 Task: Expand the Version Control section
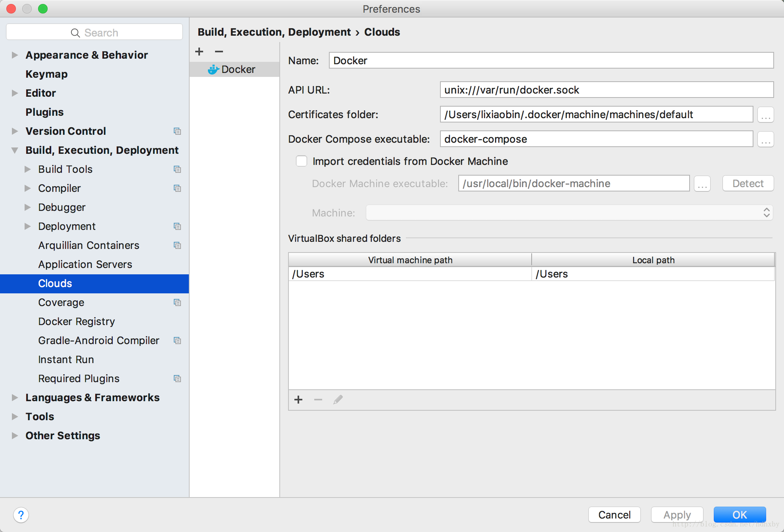[x=15, y=131]
